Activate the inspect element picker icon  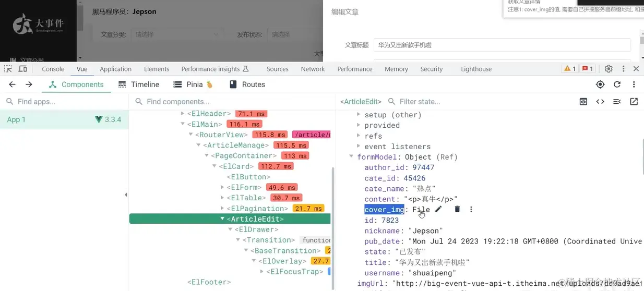8,69
